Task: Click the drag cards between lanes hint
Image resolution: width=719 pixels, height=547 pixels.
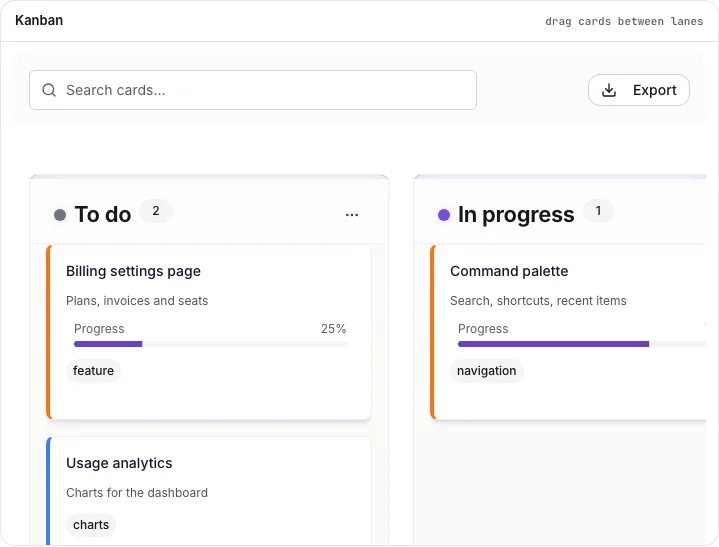Action: coord(624,21)
